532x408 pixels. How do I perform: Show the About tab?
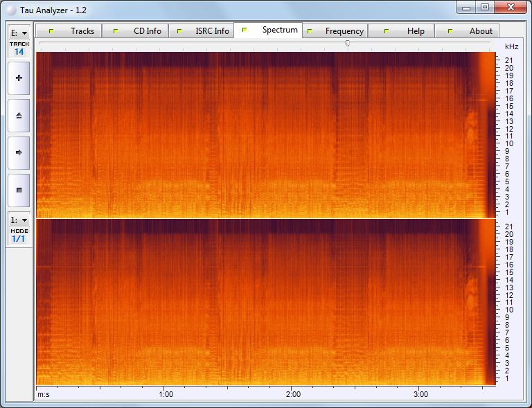(x=467, y=31)
